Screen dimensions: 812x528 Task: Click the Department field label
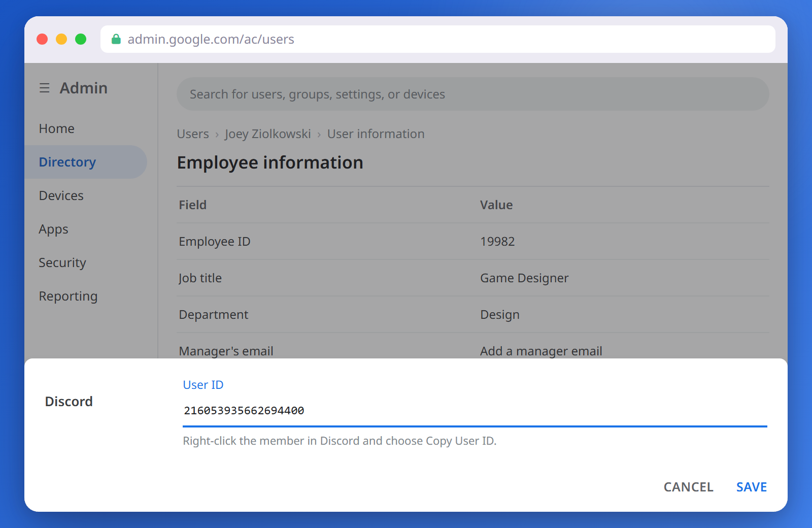[x=214, y=314]
